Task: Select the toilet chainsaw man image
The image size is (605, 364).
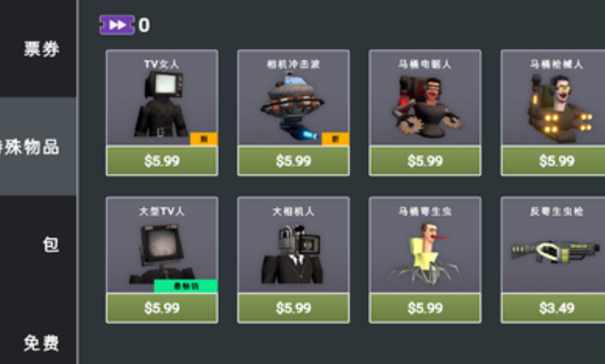Action: (426, 107)
